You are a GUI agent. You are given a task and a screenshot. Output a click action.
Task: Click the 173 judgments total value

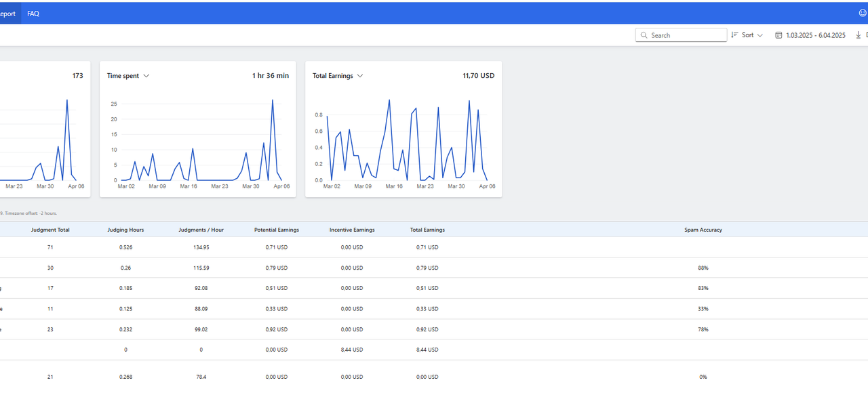[x=78, y=76]
